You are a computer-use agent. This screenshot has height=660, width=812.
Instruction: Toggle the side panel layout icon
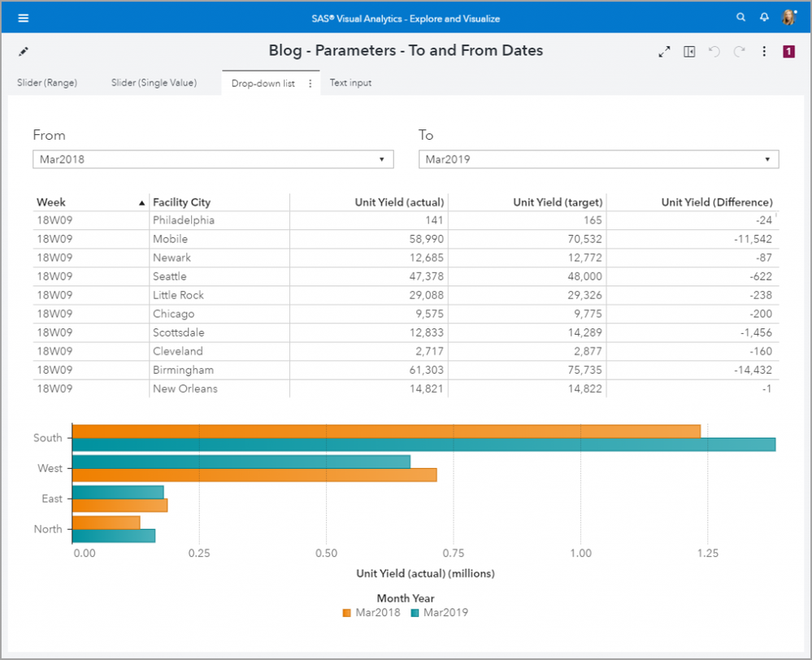point(689,51)
